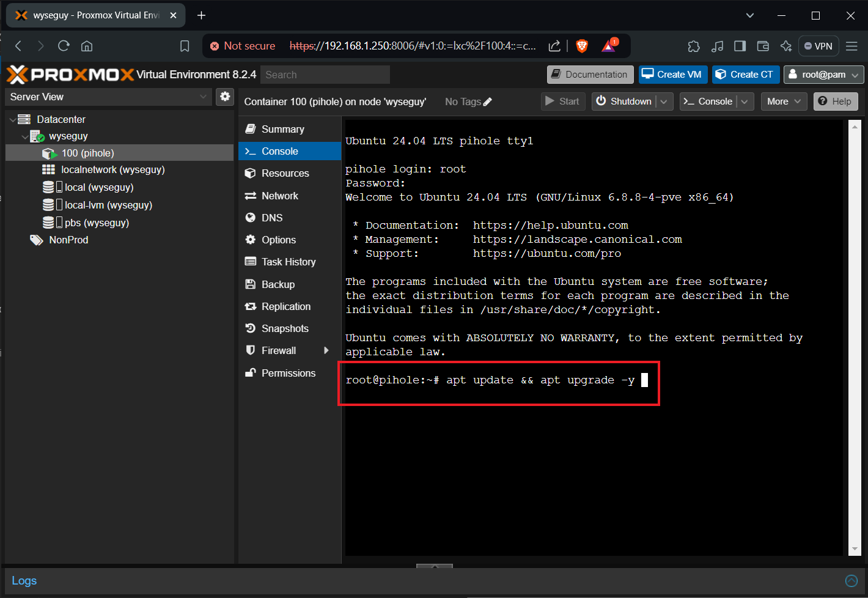Open browser extensions puzzle icon
Viewport: 868px width, 598px height.
pyautogui.click(x=694, y=46)
